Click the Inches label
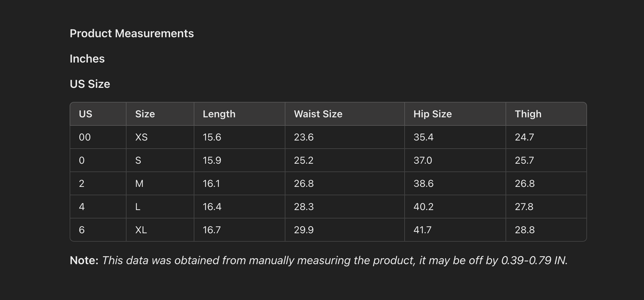 pyautogui.click(x=87, y=59)
